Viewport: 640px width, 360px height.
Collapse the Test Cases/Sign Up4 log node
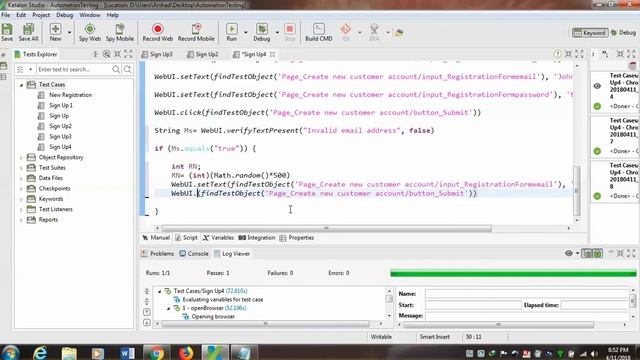tap(160, 291)
